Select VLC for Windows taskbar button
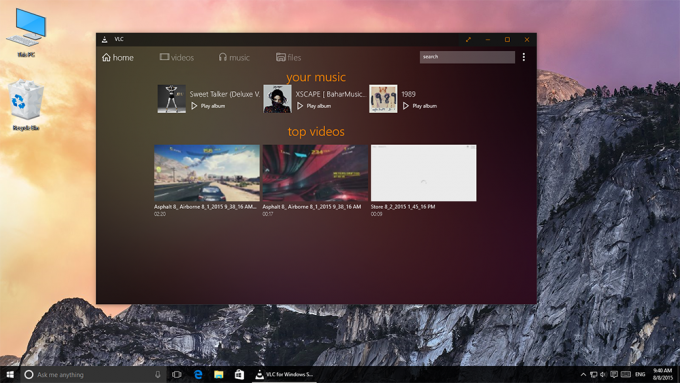 (284, 374)
